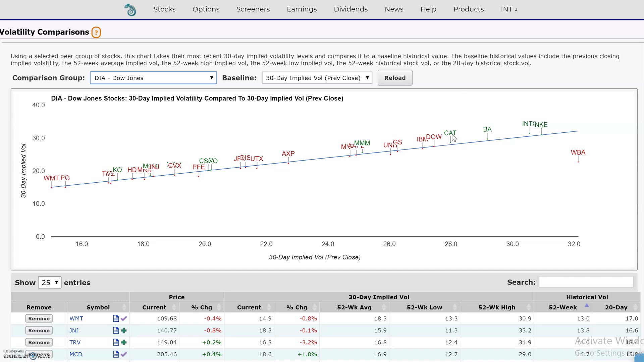Open the Comparison Group dropdown
The height and width of the screenshot is (362, 644).
[153, 78]
